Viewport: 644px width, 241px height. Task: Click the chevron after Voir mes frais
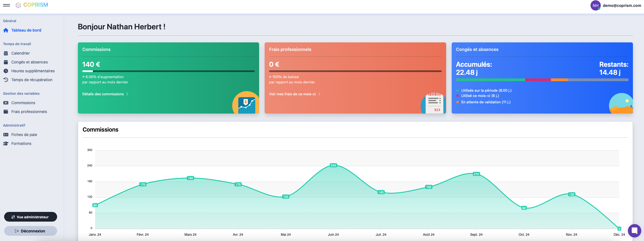(x=319, y=94)
